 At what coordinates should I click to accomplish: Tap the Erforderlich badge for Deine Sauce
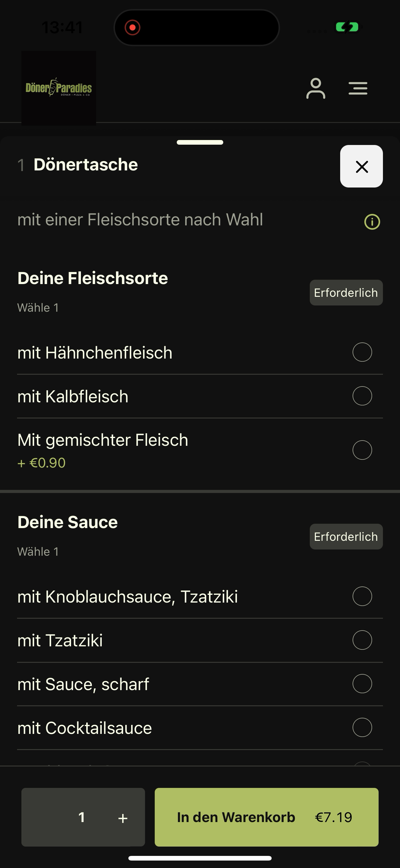346,536
